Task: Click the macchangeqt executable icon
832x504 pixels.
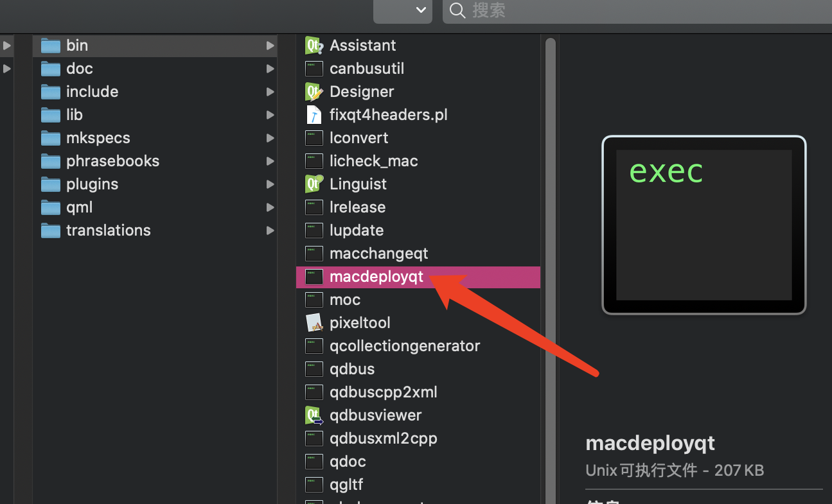Action: click(x=314, y=254)
